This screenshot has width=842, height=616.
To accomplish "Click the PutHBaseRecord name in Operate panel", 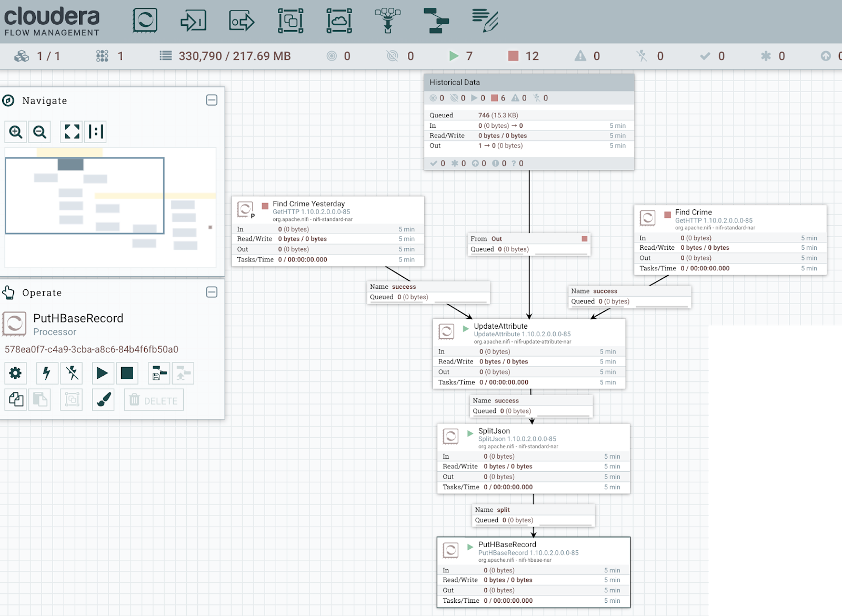I will point(78,318).
